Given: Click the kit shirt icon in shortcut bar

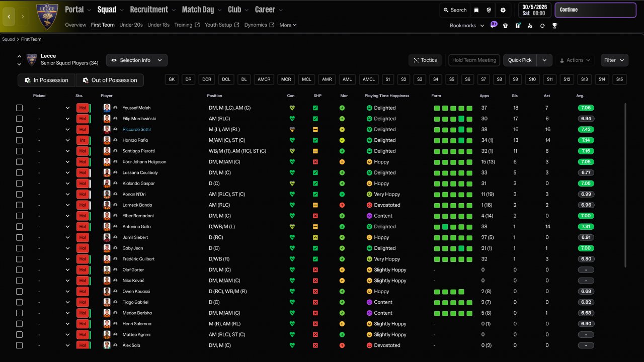Looking at the screenshot, I should coord(505,26).
